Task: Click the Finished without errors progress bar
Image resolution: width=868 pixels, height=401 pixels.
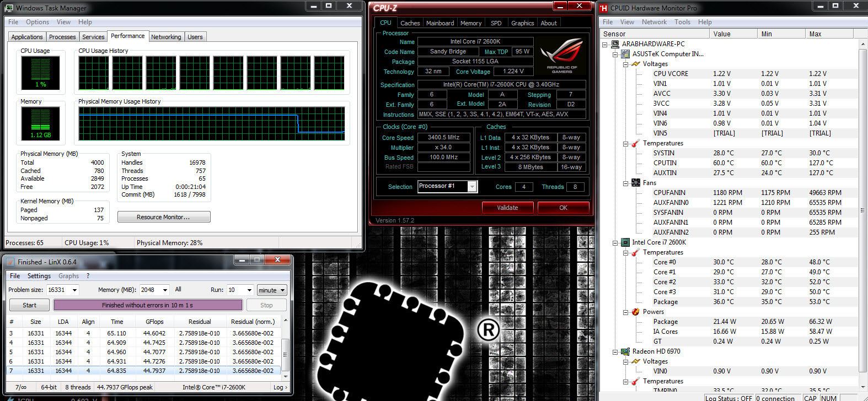Action: point(148,305)
